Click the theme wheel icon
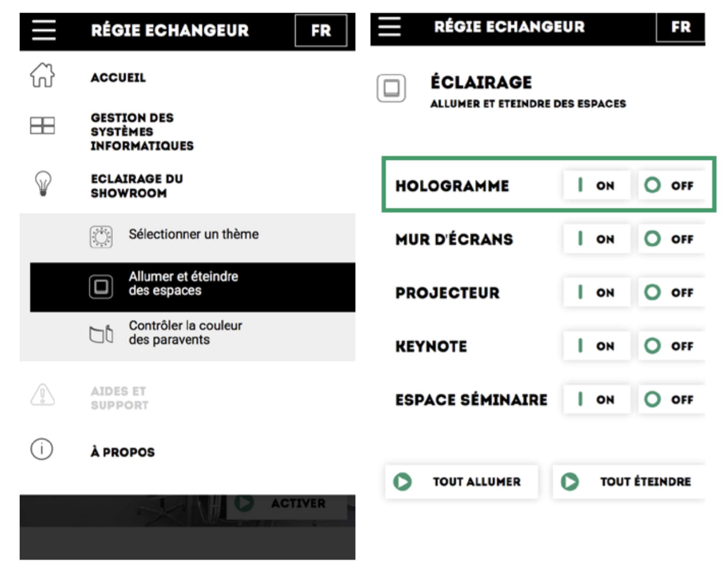This screenshot has width=728, height=574. point(101,237)
